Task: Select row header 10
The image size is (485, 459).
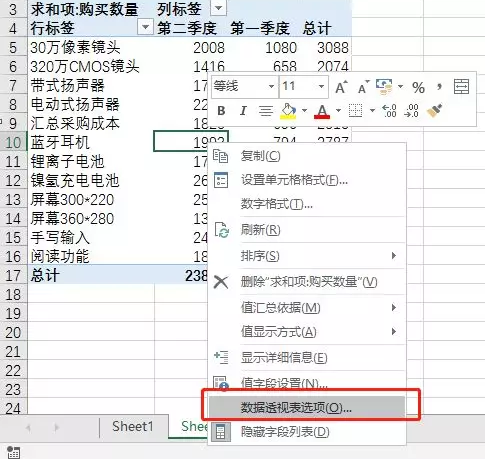Action: click(13, 143)
